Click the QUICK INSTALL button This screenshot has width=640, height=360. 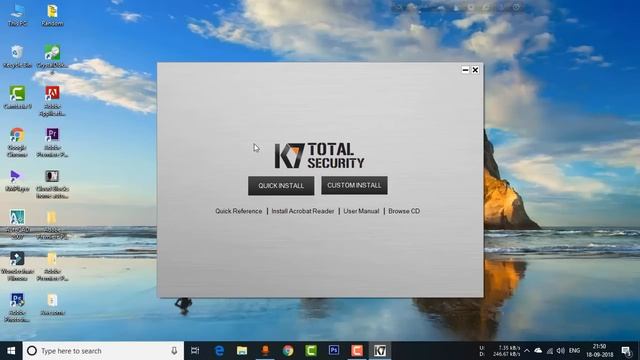281,186
